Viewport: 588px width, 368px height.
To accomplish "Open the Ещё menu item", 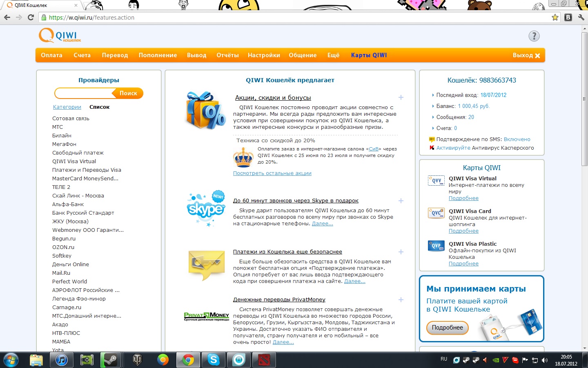I will coord(333,55).
